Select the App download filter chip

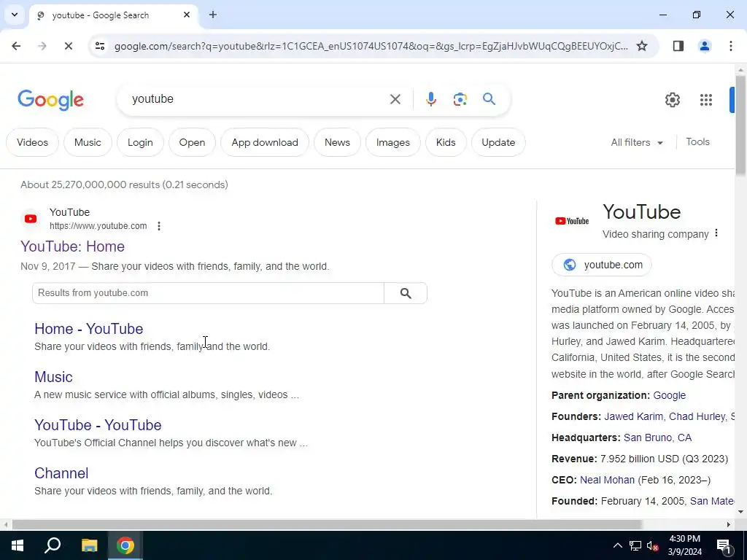[265, 142]
